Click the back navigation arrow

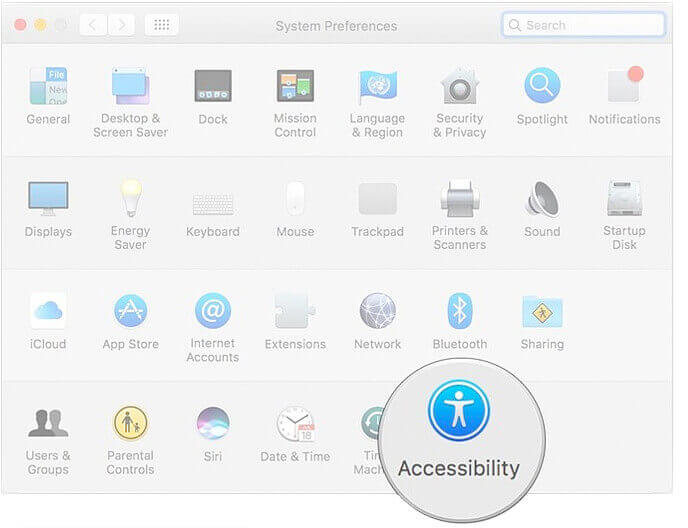click(x=95, y=25)
